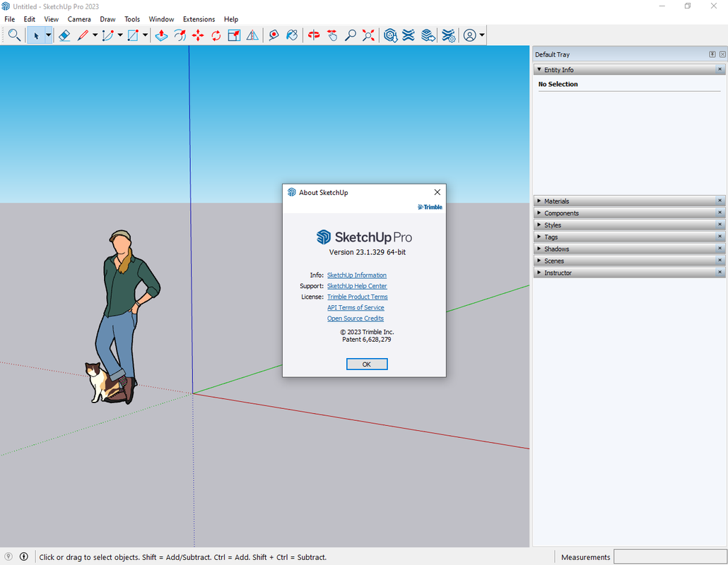Open the Select tool dropdown arrow
The width and height of the screenshot is (728, 565).
coord(48,35)
